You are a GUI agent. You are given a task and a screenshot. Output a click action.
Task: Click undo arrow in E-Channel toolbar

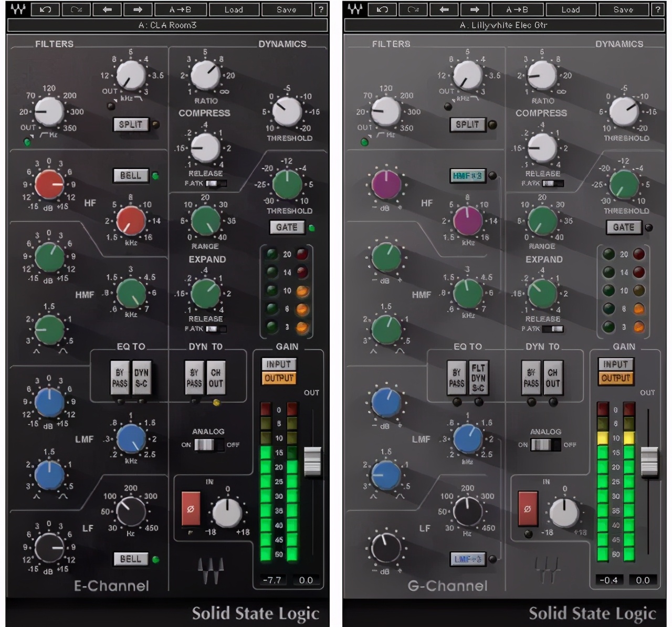pyautogui.click(x=45, y=9)
